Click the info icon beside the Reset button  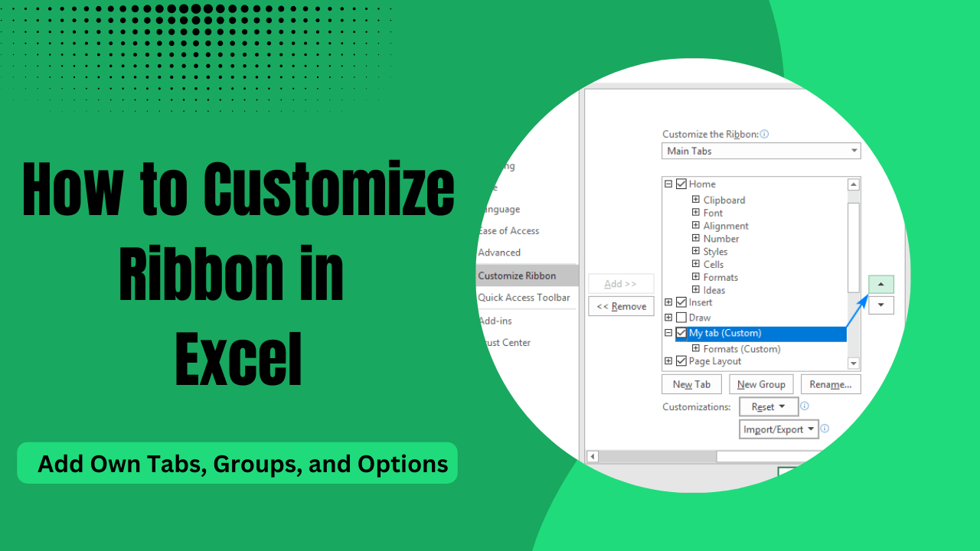pyautogui.click(x=805, y=406)
